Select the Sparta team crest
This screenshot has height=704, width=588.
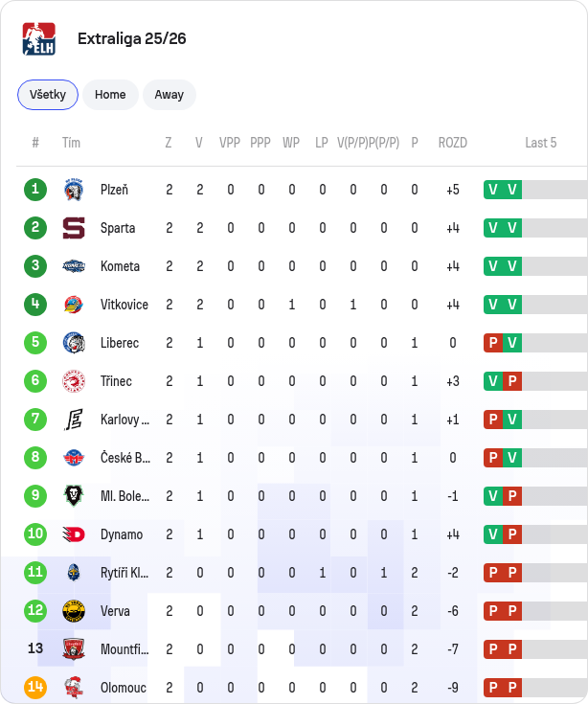[74, 228]
